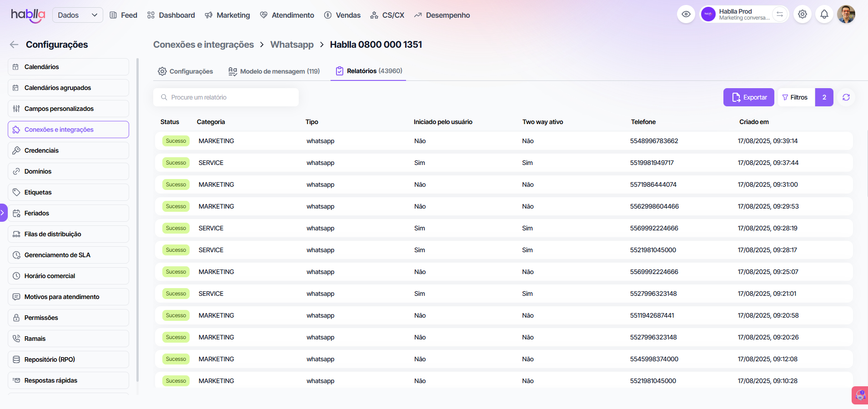The width and height of the screenshot is (868, 409).
Task: Open Dashboard in top navigation
Action: 171,15
